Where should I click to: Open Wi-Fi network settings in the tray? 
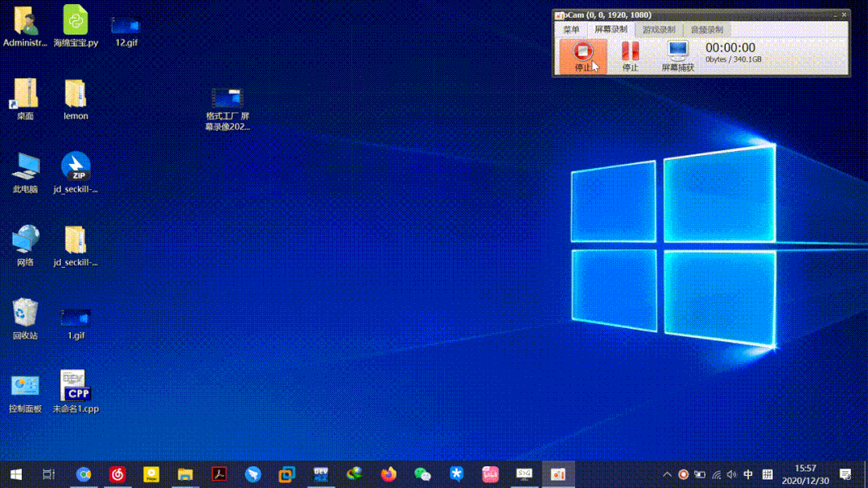[716, 474]
